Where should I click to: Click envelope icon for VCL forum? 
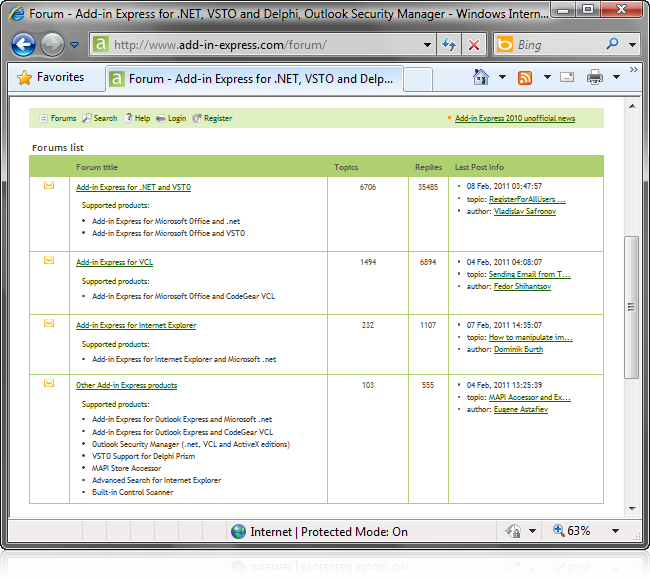[49, 260]
